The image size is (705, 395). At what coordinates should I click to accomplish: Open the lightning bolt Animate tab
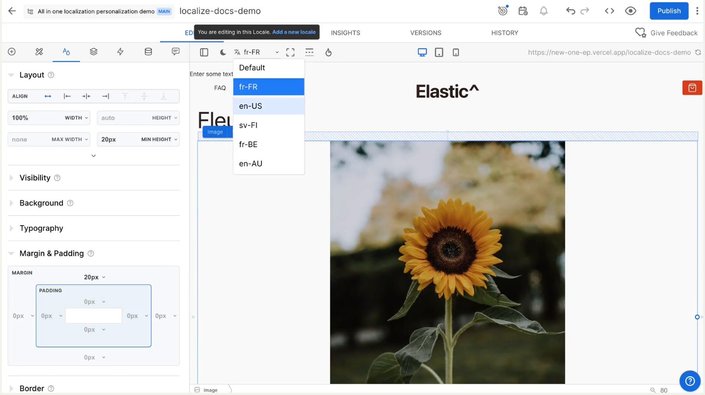tap(120, 52)
